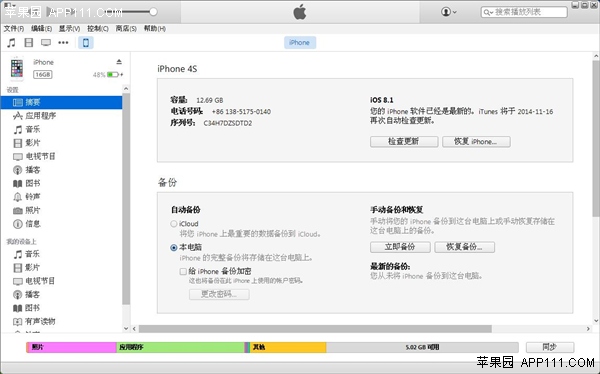Viewport: 600px width, 374px height.
Task: Click the 检查更新 button
Action: (x=404, y=141)
